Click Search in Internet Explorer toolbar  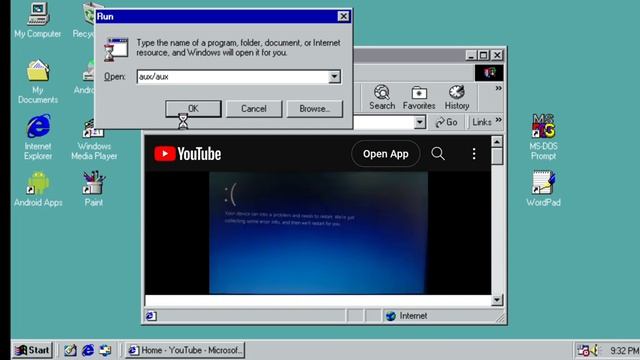point(382,98)
